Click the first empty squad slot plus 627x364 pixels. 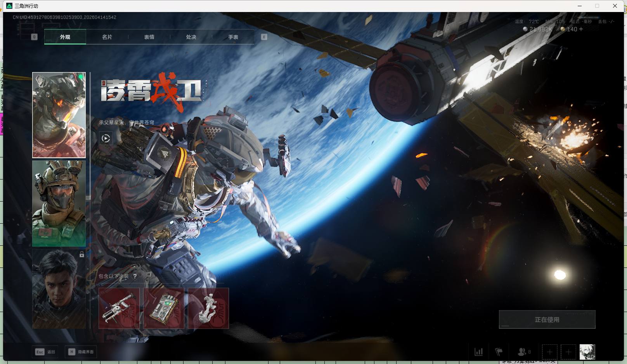(550, 352)
